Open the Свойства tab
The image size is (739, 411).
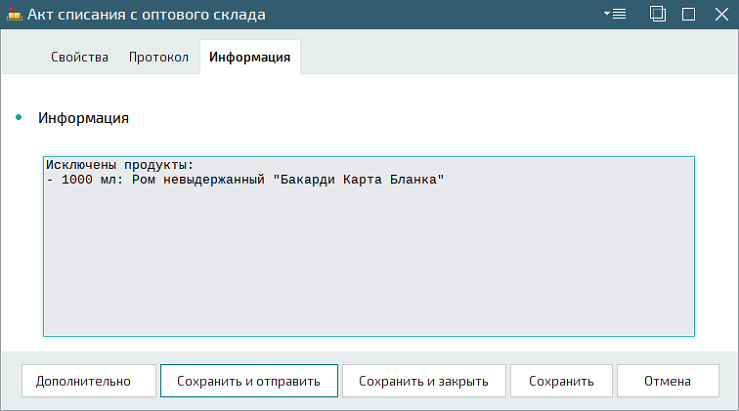coord(80,57)
